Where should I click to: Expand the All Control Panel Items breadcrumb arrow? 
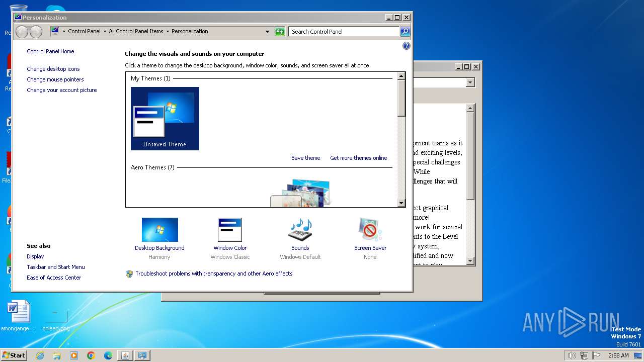pos(168,31)
